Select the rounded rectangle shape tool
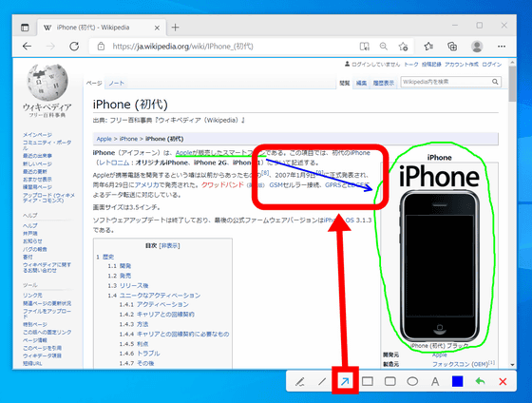This screenshot has width=532, height=403. click(x=390, y=381)
